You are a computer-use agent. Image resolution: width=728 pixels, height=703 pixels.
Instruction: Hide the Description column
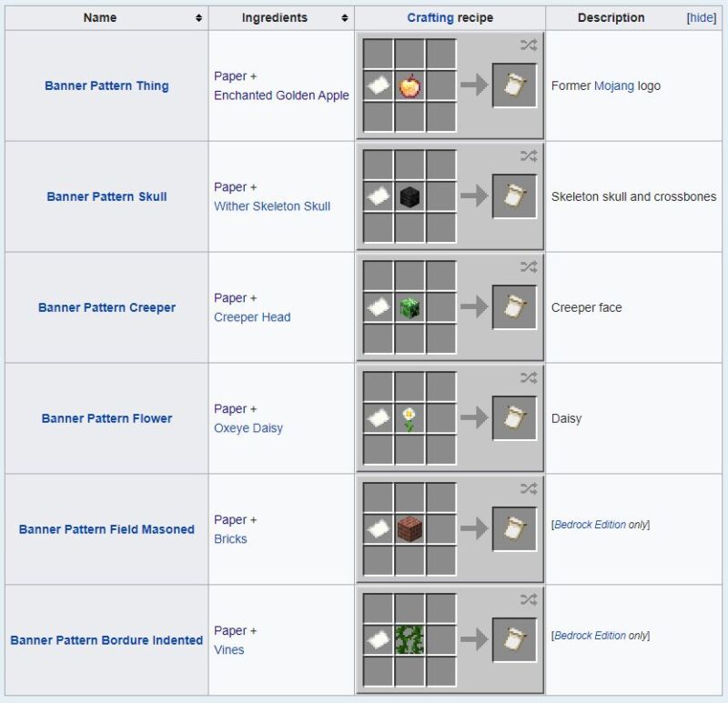702,17
